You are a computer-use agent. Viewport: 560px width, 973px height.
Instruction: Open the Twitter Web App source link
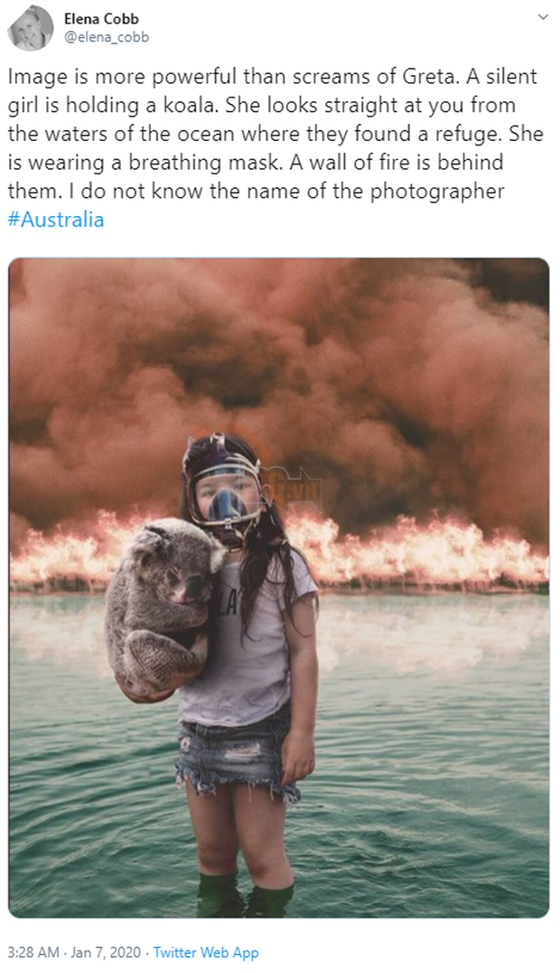point(206,952)
